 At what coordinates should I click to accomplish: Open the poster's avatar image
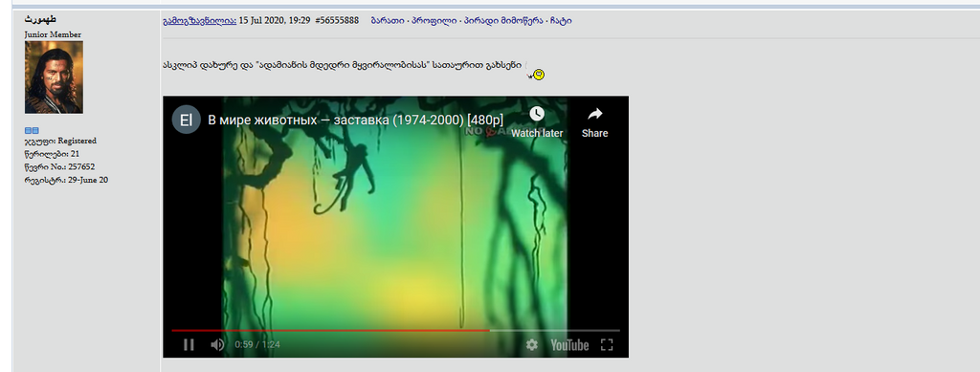[54, 77]
